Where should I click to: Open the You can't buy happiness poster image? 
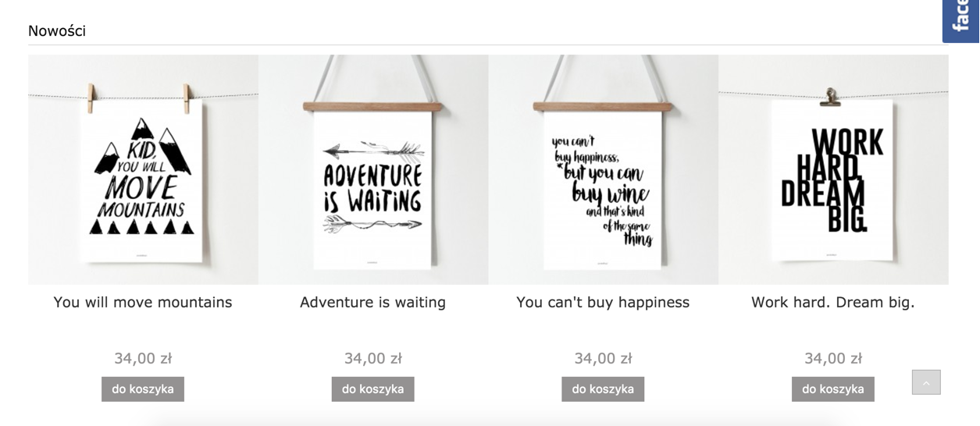603,169
